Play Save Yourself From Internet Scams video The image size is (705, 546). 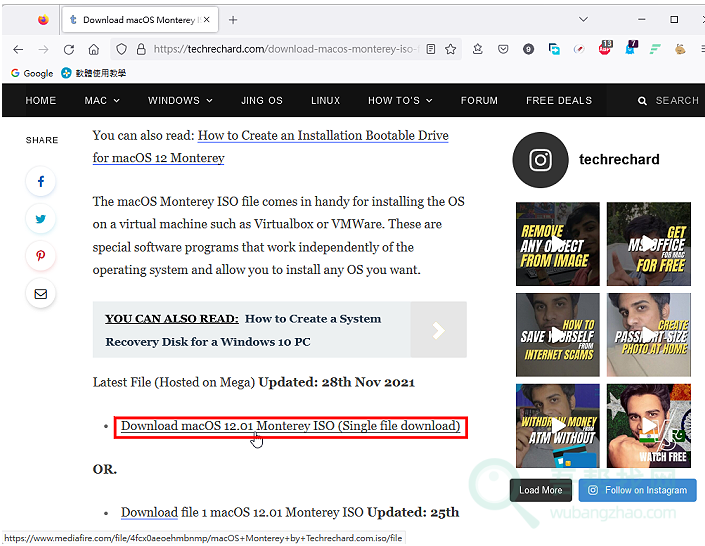558,335
